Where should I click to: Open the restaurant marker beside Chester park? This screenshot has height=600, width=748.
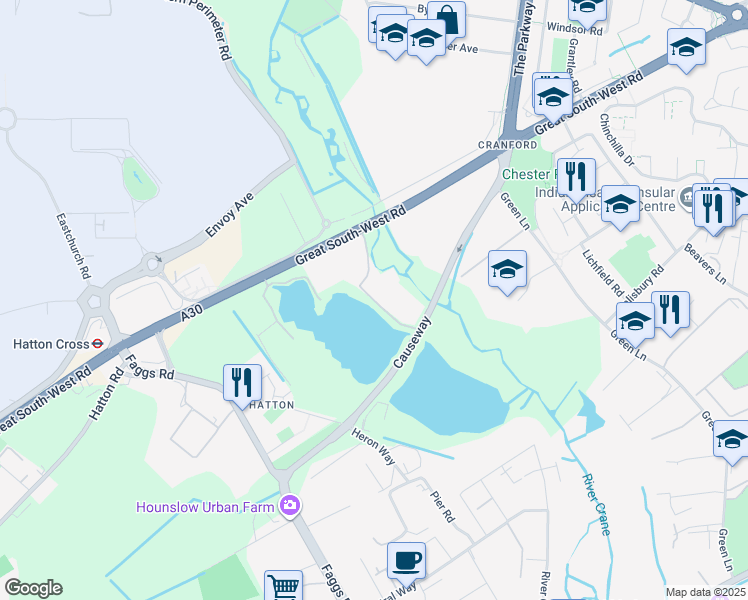pyautogui.click(x=576, y=177)
